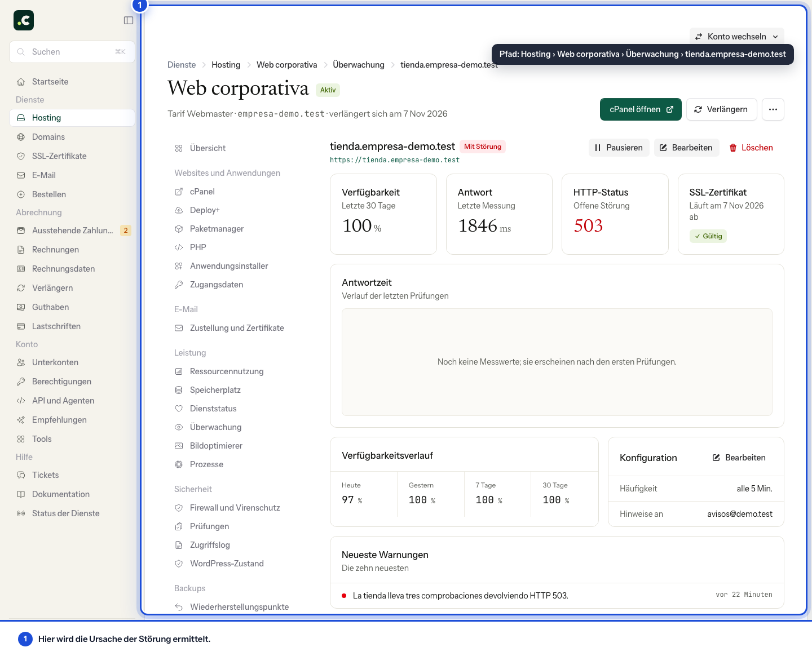Click Bearbeiten next to Pausieren
Image resolution: width=812 pixels, height=656 pixels.
687,148
